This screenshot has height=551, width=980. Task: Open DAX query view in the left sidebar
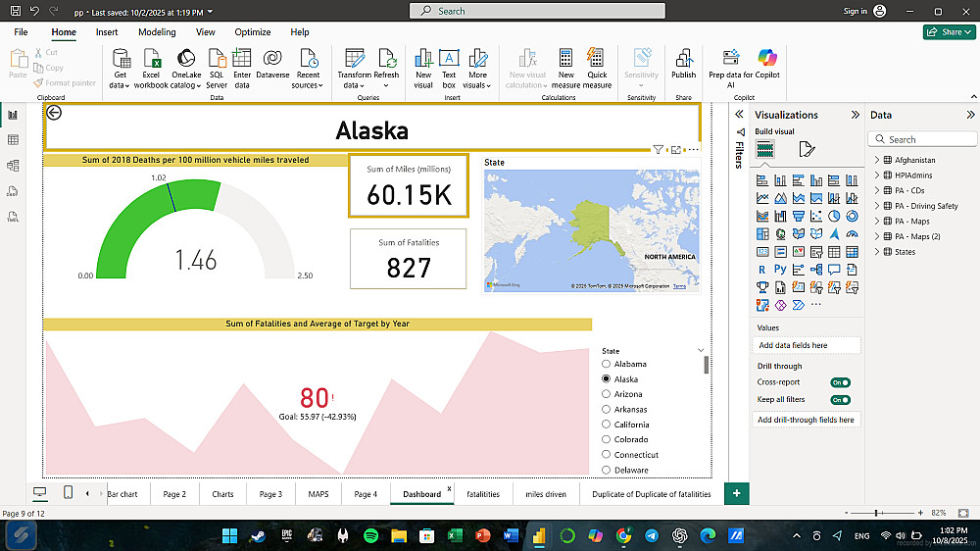click(x=13, y=191)
